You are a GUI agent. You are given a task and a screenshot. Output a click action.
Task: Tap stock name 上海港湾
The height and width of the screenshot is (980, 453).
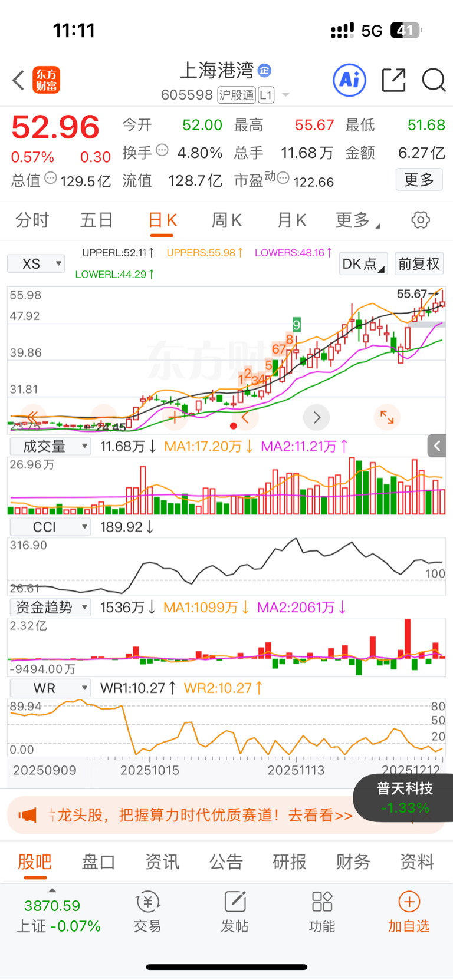pos(216,71)
